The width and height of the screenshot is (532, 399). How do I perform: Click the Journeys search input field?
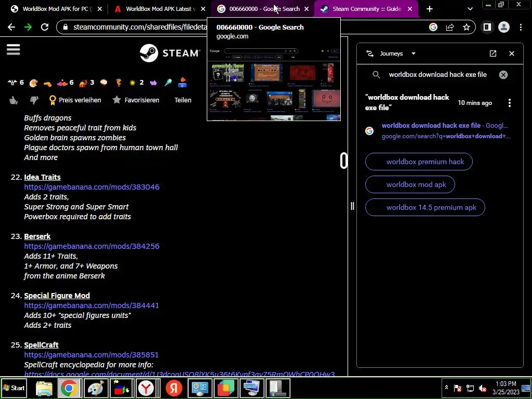pos(437,75)
